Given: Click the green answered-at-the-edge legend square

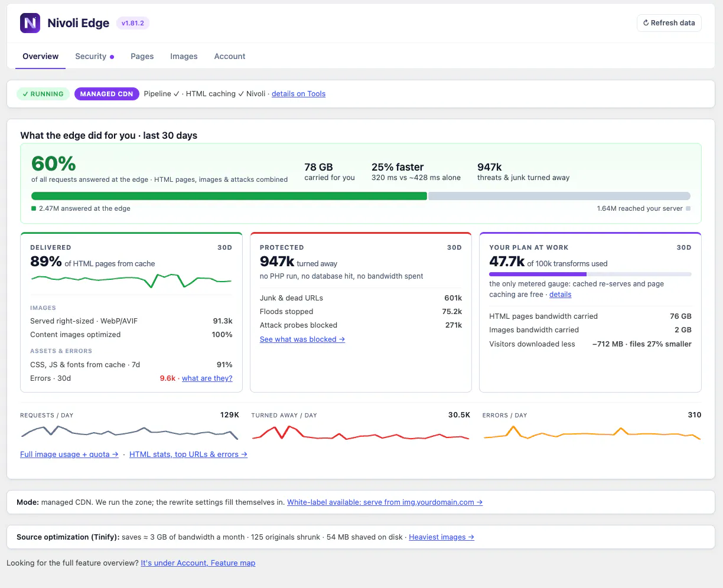Looking at the screenshot, I should coord(34,208).
